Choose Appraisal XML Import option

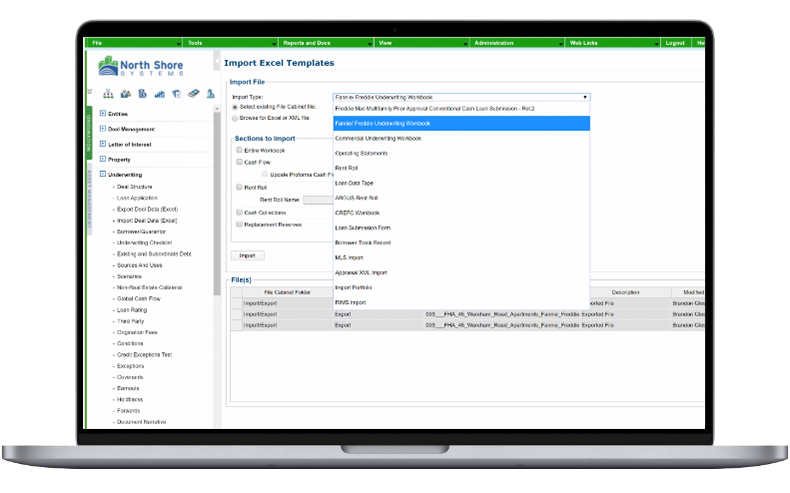pyautogui.click(x=462, y=273)
